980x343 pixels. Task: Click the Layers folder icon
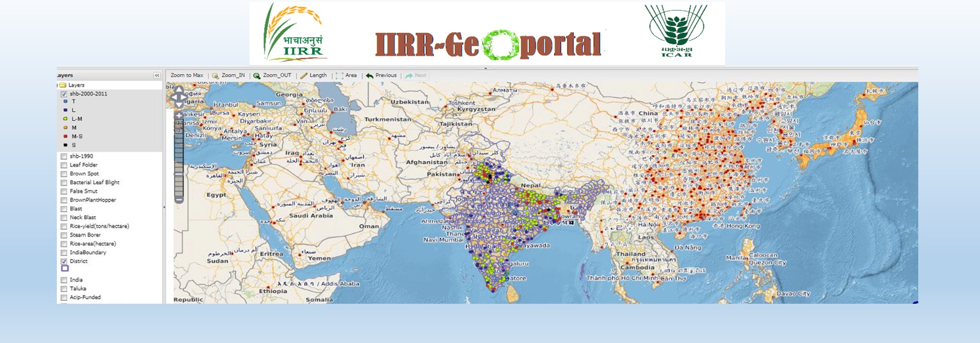[x=63, y=85]
